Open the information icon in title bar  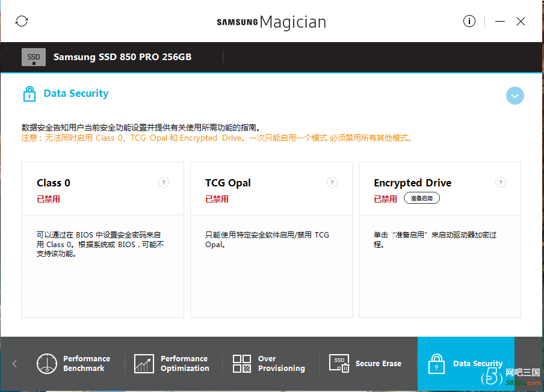[469, 21]
